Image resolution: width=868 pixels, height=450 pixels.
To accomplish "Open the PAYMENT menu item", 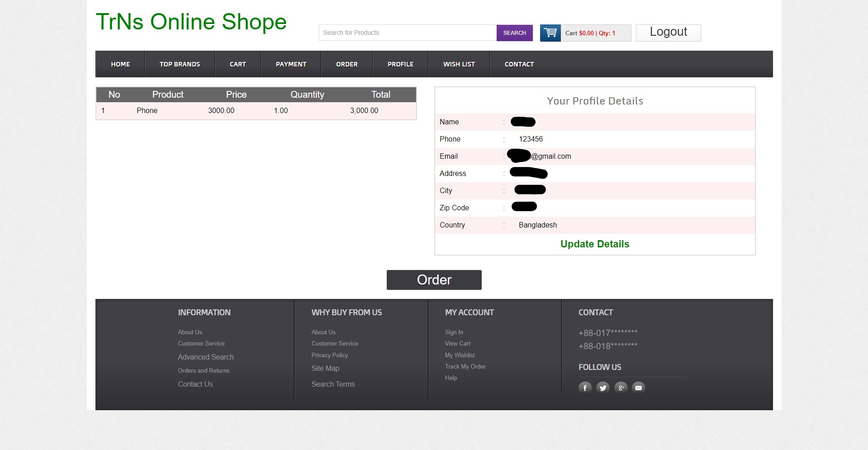I will coord(290,64).
